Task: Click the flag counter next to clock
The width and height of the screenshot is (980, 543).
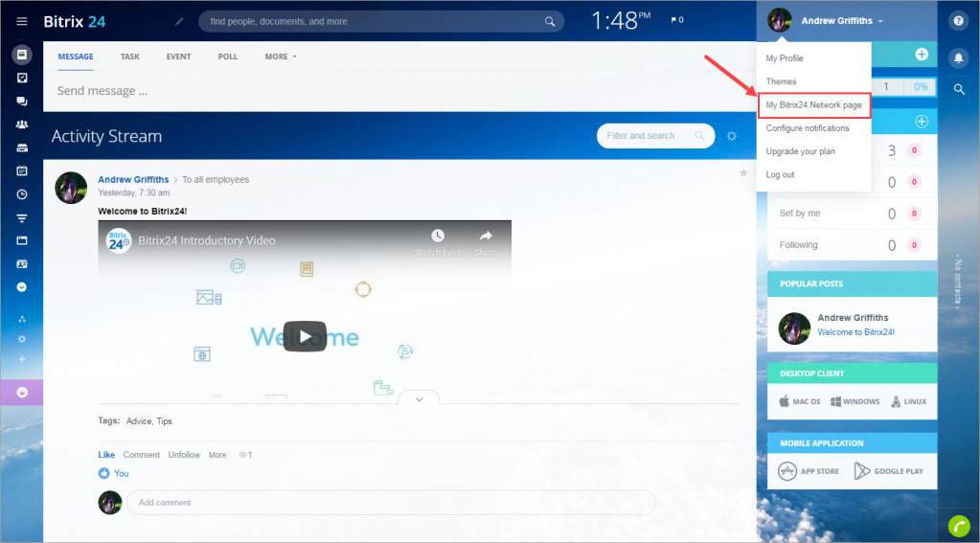Action: pos(677,20)
